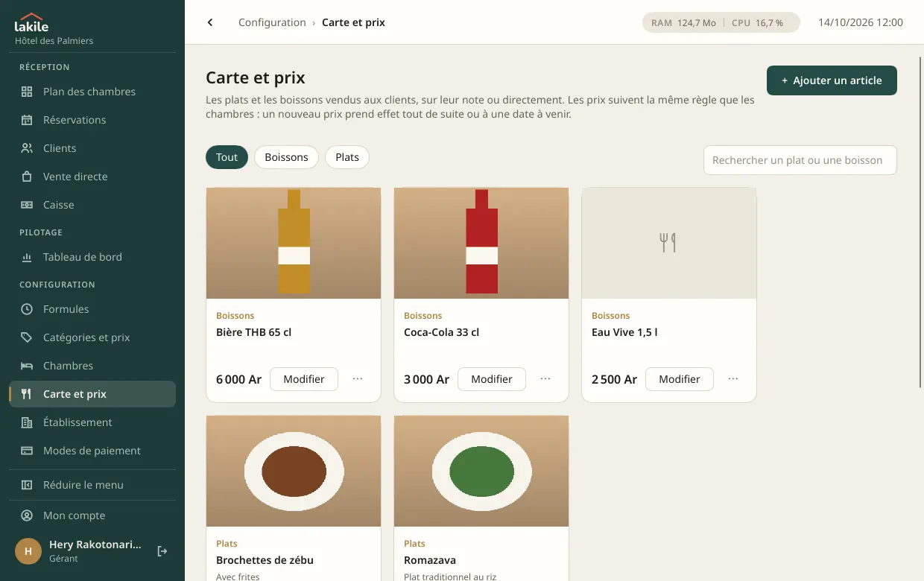Click the Brochettes de zébu plate image
Viewport: 924px width, 581px height.
pyautogui.click(x=294, y=471)
